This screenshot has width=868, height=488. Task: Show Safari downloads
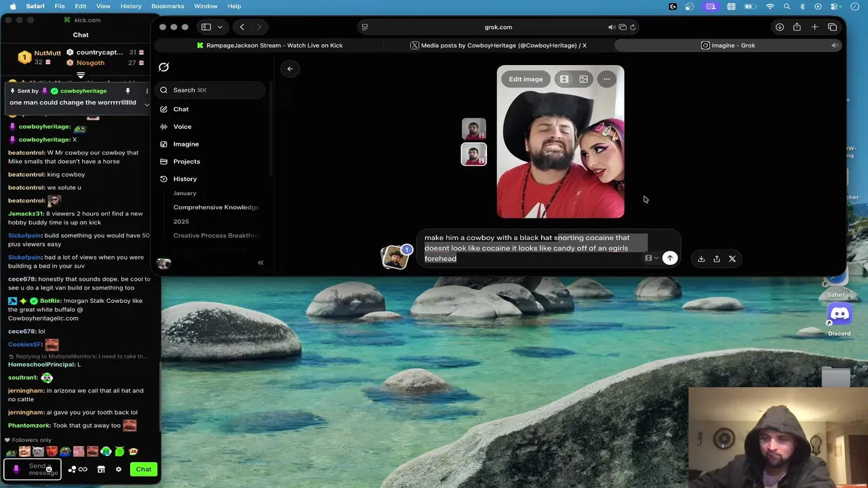coord(780,27)
